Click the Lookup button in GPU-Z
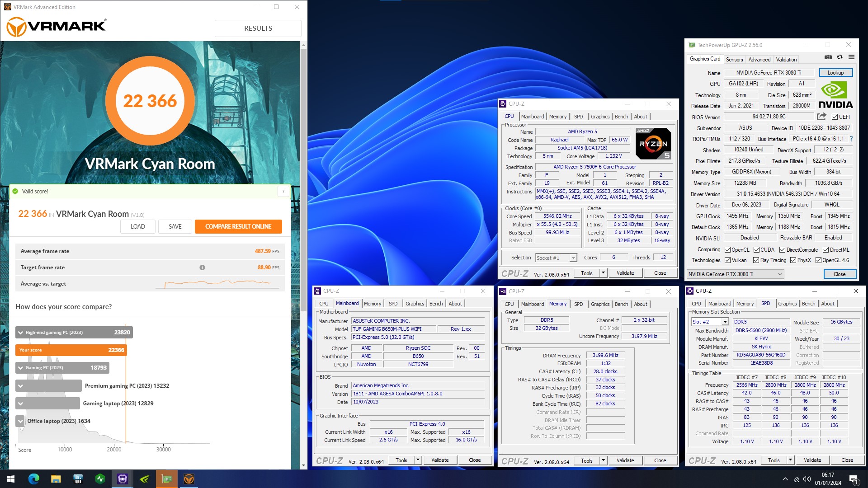This screenshot has height=488, width=868. (835, 73)
